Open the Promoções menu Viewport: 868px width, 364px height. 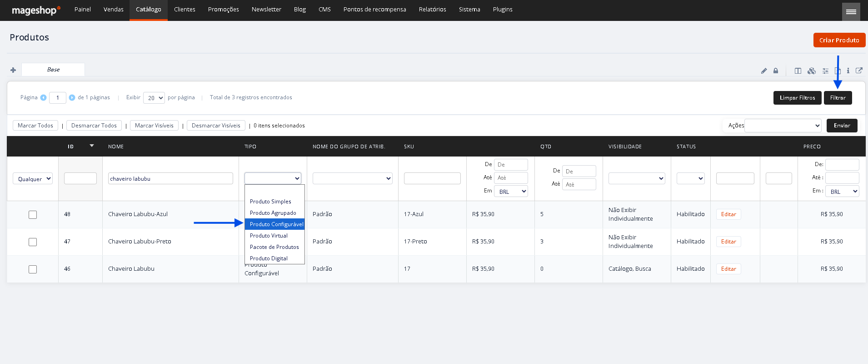point(224,10)
